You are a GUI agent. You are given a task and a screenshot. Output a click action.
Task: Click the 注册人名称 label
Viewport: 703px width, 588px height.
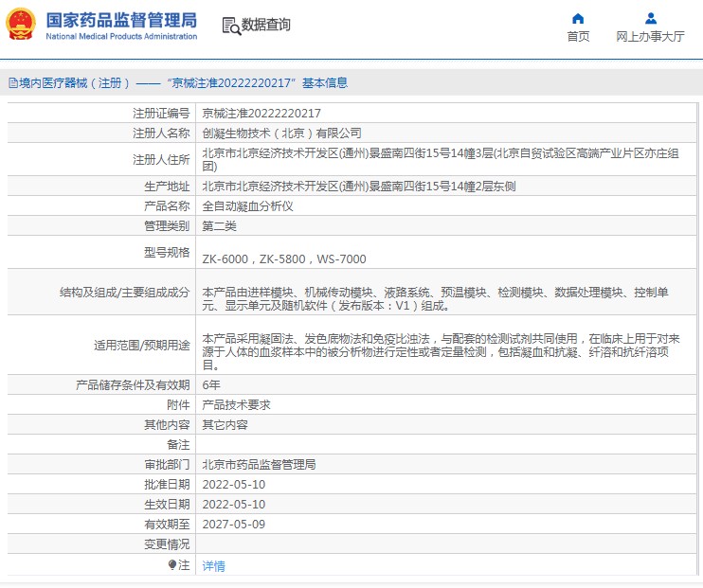pyautogui.click(x=161, y=134)
